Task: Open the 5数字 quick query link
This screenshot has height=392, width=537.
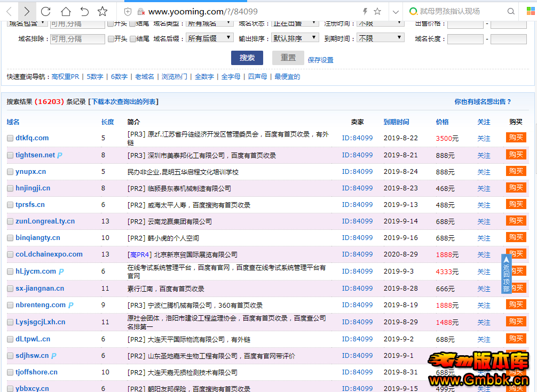Action: [x=95, y=77]
